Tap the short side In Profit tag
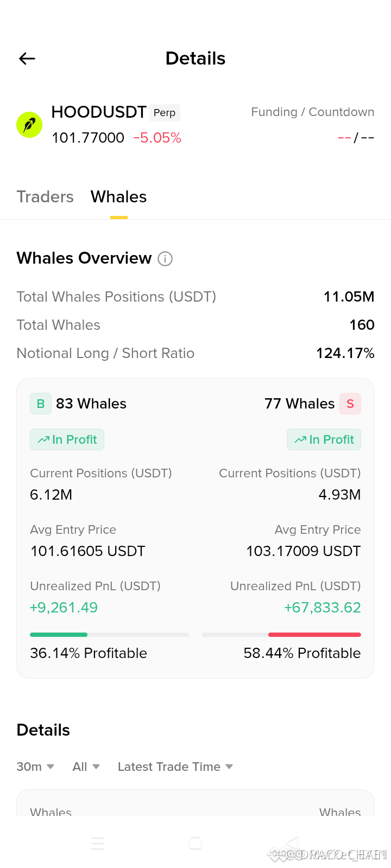 324,439
